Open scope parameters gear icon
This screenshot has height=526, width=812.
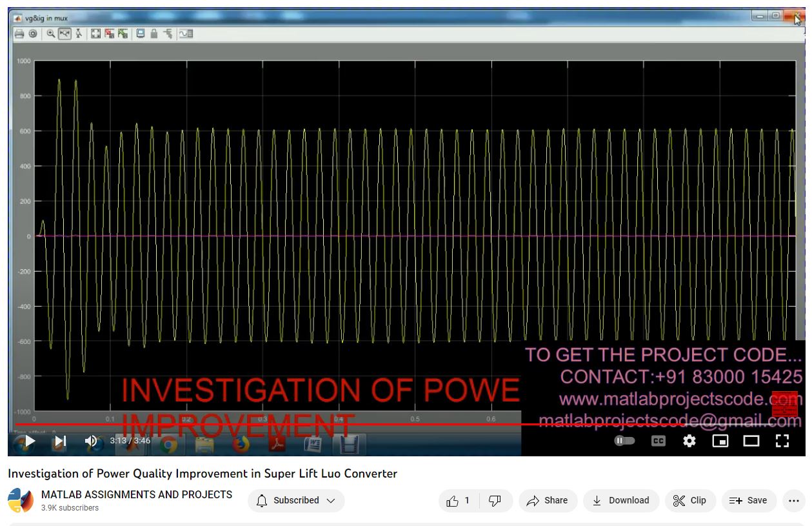point(33,34)
